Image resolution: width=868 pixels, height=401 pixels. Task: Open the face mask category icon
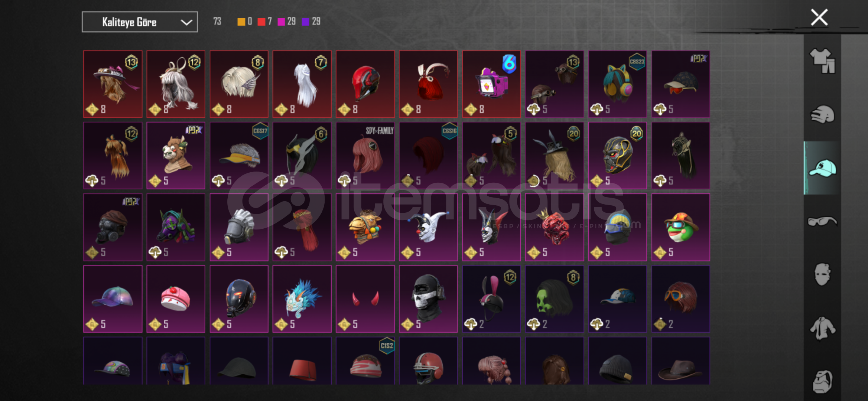pos(822,274)
